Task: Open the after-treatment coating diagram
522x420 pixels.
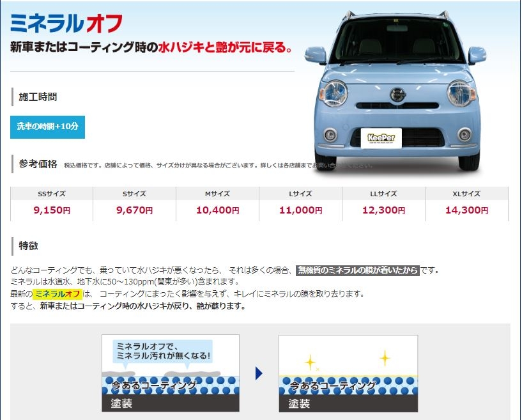Action: [348, 373]
